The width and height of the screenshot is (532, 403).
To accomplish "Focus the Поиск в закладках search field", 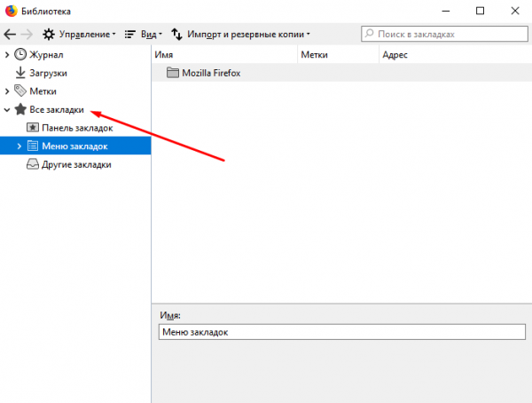I will pyautogui.click(x=444, y=34).
